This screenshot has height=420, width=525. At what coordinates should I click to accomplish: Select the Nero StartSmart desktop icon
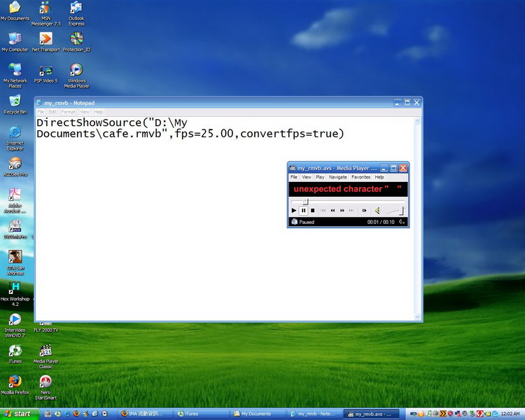45,386
